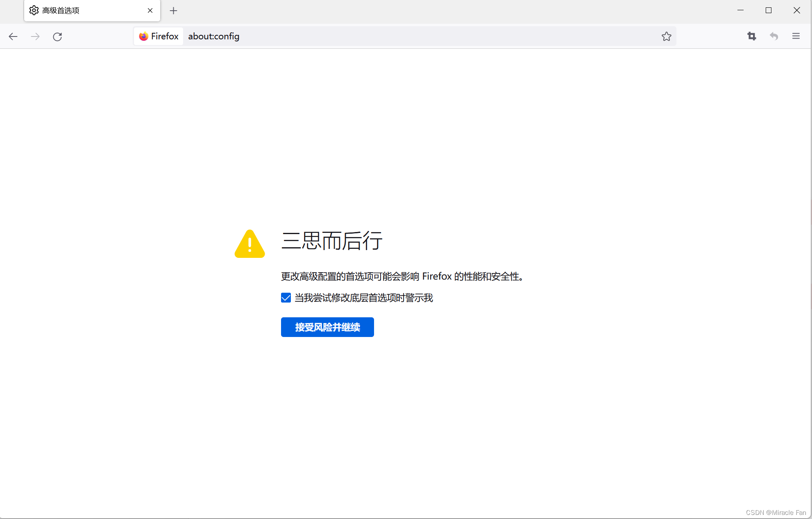Bookmark this page with the star icon
The width and height of the screenshot is (812, 519).
coord(666,36)
